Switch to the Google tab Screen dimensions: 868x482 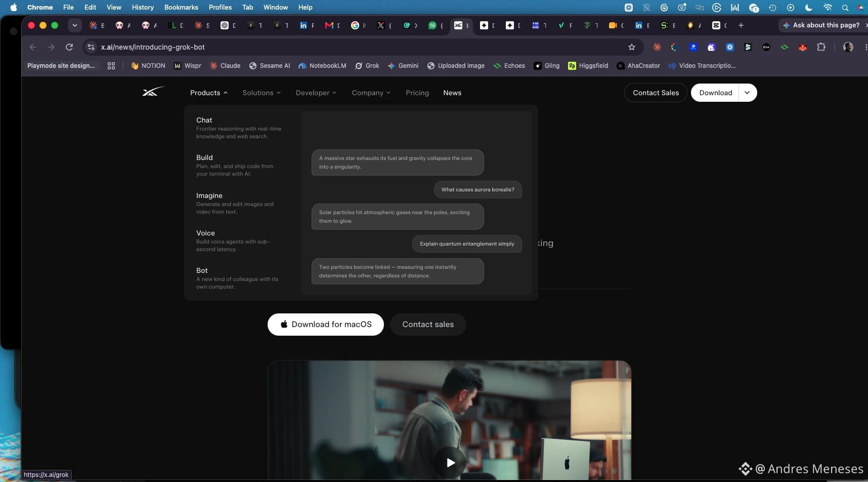pyautogui.click(x=358, y=25)
